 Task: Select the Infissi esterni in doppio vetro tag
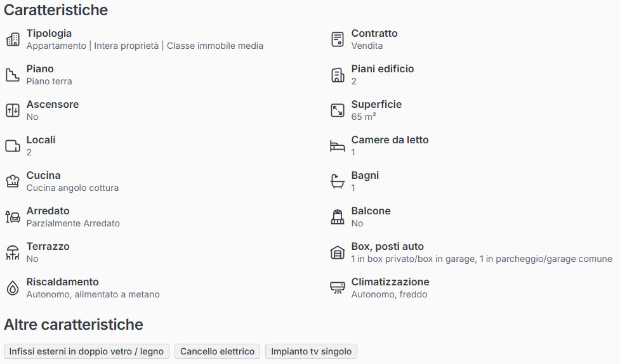point(86,351)
